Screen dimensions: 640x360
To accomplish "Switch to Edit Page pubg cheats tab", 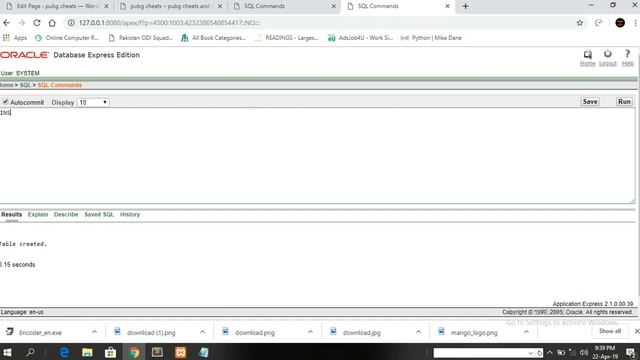I will [x=56, y=6].
